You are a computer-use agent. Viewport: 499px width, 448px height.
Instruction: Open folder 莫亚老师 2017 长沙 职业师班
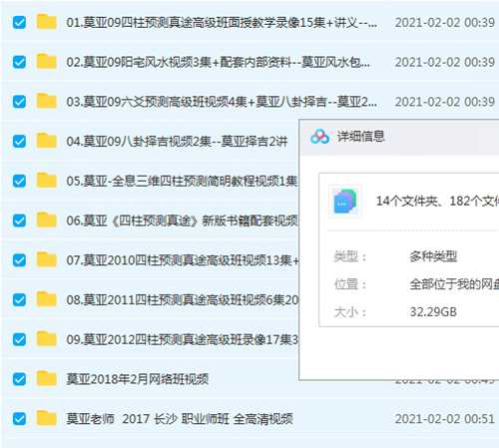[180, 419]
